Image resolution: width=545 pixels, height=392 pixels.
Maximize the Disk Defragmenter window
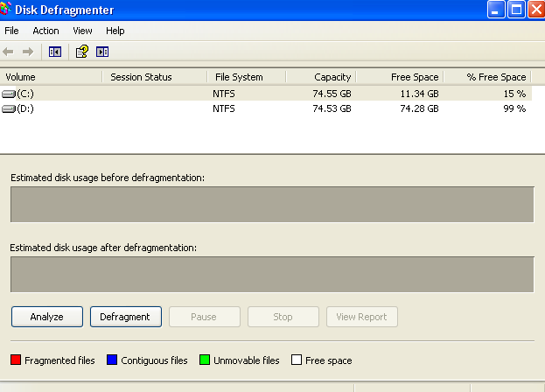pos(516,9)
